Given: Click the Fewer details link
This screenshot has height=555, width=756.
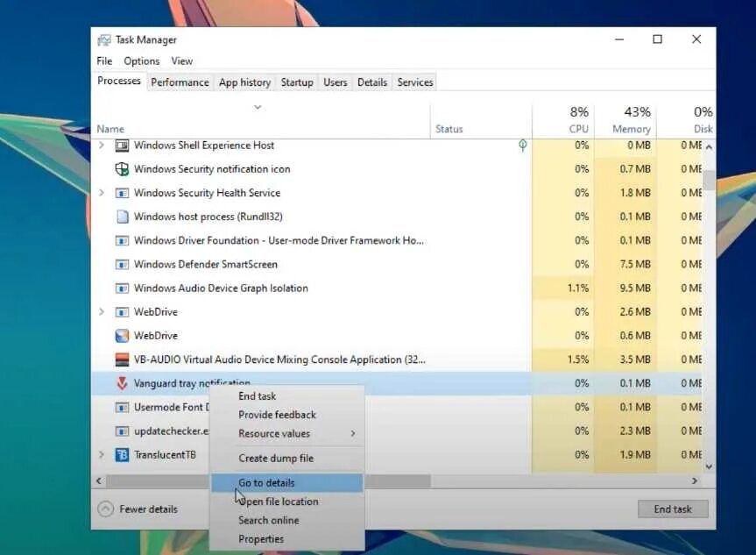Looking at the screenshot, I should point(149,509).
